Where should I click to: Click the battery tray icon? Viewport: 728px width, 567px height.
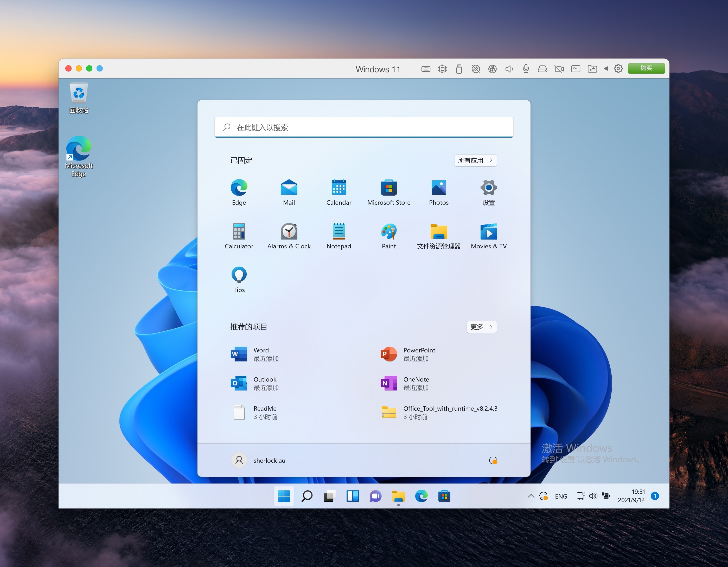point(606,496)
